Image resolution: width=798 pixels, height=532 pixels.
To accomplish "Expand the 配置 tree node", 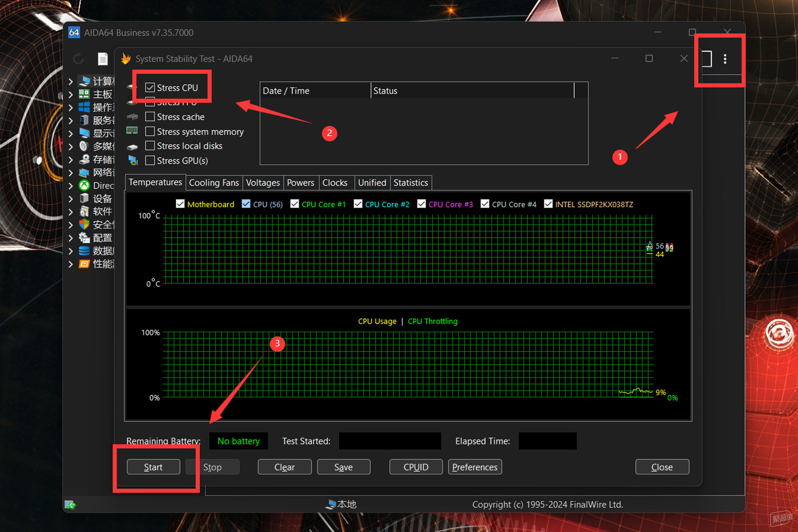I will [71, 238].
